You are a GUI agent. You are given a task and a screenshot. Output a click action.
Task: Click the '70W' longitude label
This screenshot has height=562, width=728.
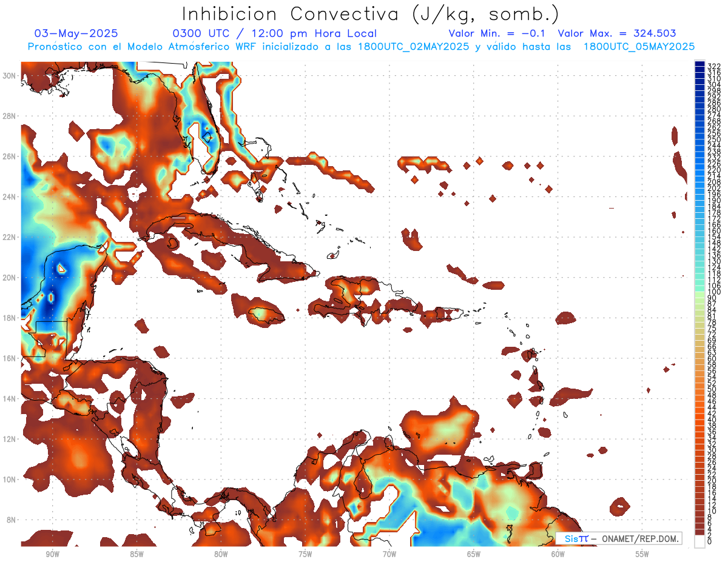point(389,554)
